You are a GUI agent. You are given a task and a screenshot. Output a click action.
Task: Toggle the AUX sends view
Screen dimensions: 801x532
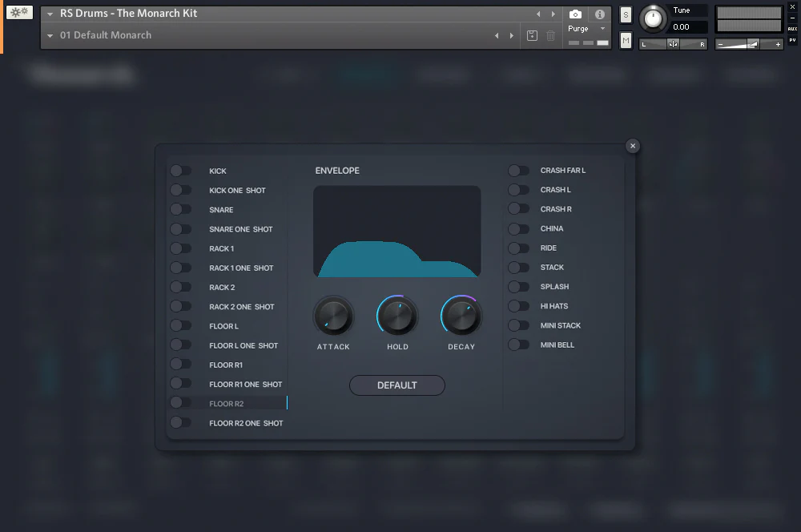point(792,29)
